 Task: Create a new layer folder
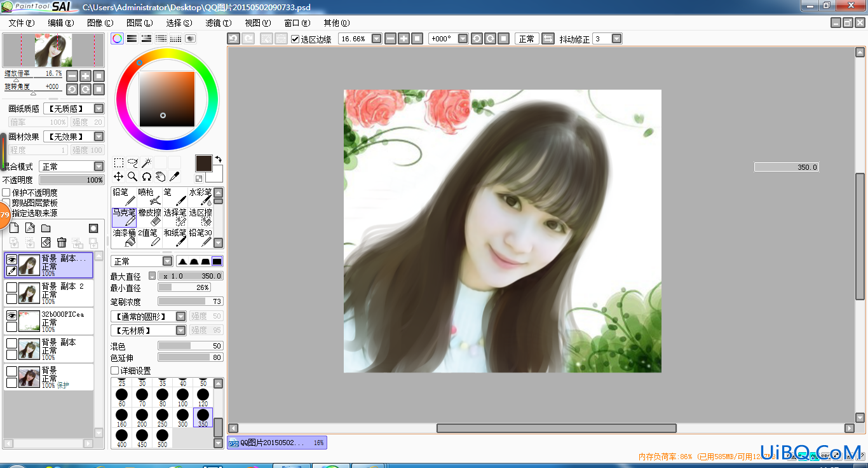pos(46,228)
